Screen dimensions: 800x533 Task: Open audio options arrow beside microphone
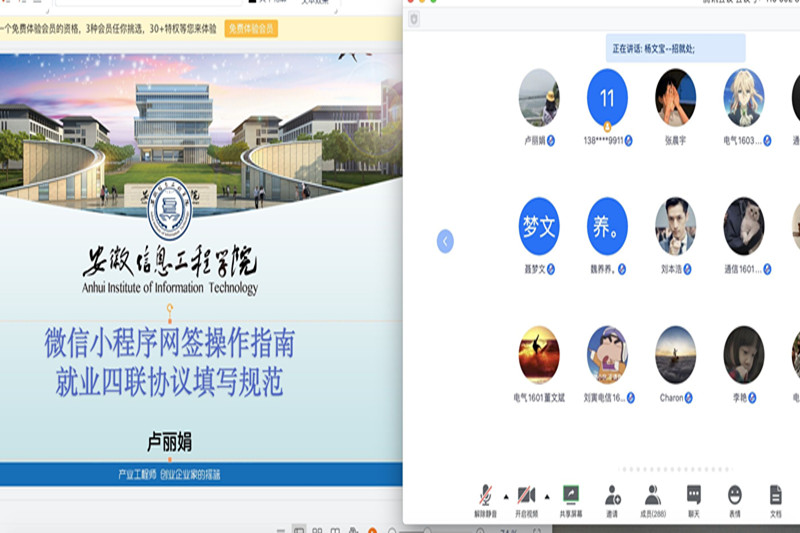(x=505, y=496)
